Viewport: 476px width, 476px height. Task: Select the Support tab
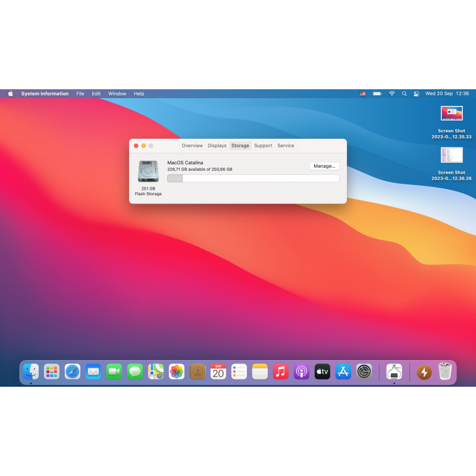click(263, 146)
